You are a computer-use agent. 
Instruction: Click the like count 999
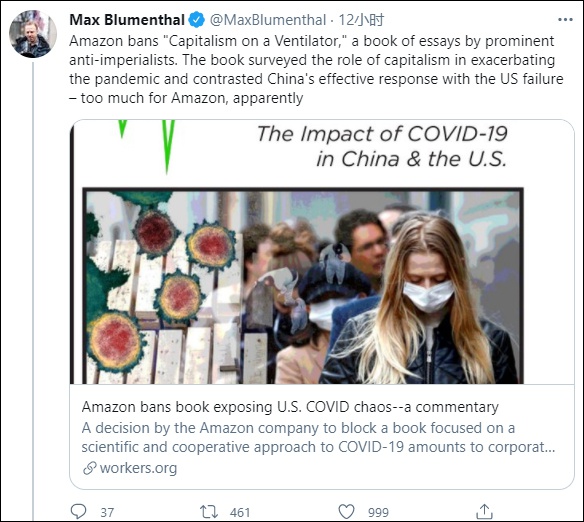click(378, 513)
